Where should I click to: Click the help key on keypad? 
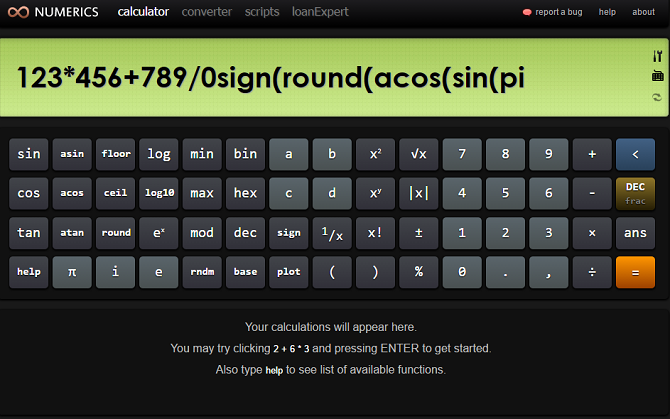pyautogui.click(x=29, y=272)
